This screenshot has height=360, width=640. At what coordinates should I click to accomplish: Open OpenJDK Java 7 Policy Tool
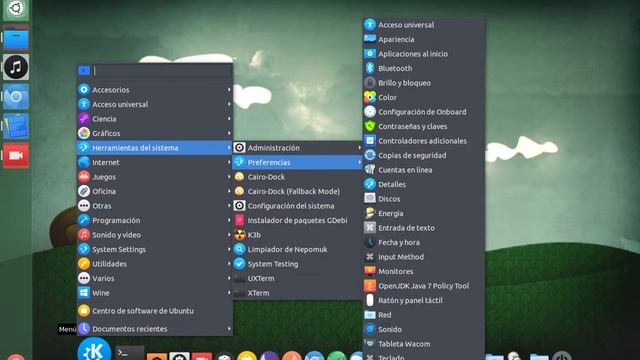pos(424,286)
